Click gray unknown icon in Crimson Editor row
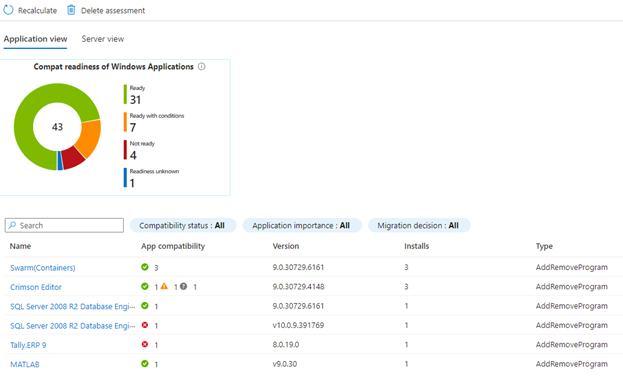The height and width of the screenshot is (377, 623). pyautogui.click(x=183, y=286)
